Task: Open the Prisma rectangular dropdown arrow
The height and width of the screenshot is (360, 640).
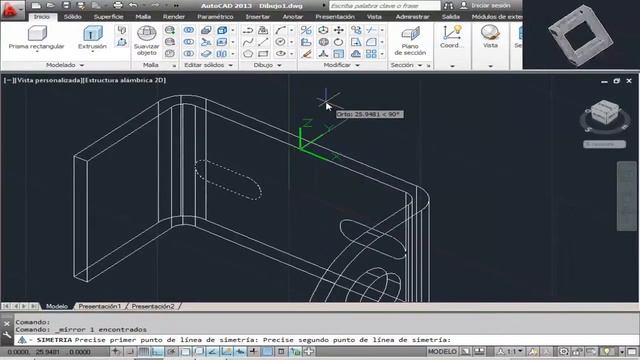Action: 37,52
